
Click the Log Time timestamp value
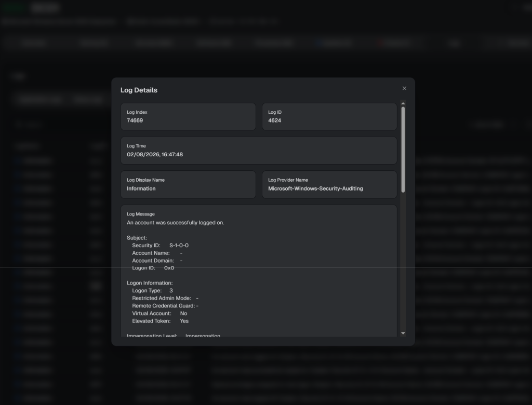(155, 155)
